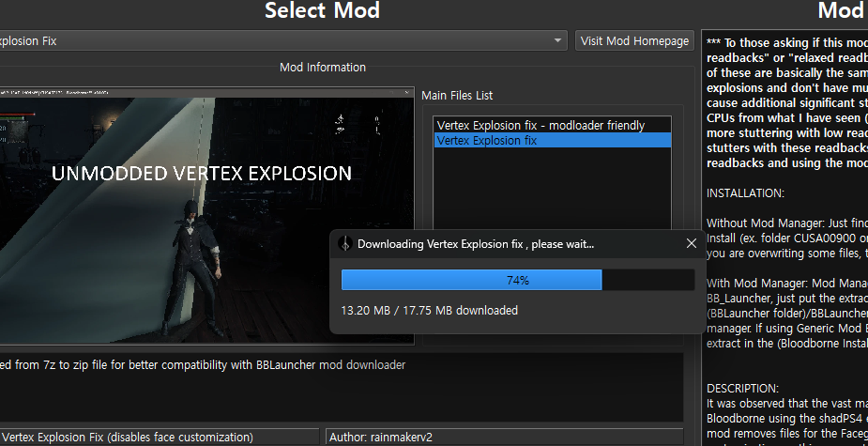This screenshot has height=446, width=868.
Task: Click the Bloodborne icon in dialog title
Action: (x=345, y=244)
